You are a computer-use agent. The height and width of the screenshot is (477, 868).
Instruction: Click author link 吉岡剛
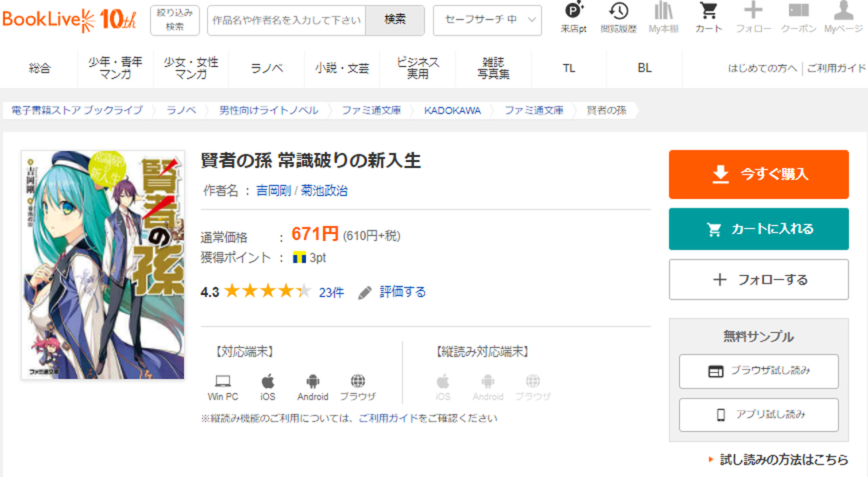click(x=273, y=191)
